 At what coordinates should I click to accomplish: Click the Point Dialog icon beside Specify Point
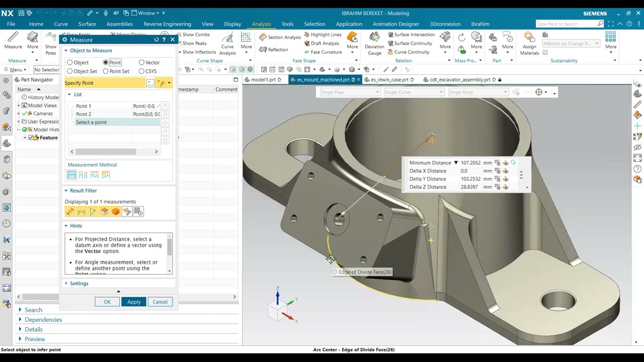coord(150,83)
